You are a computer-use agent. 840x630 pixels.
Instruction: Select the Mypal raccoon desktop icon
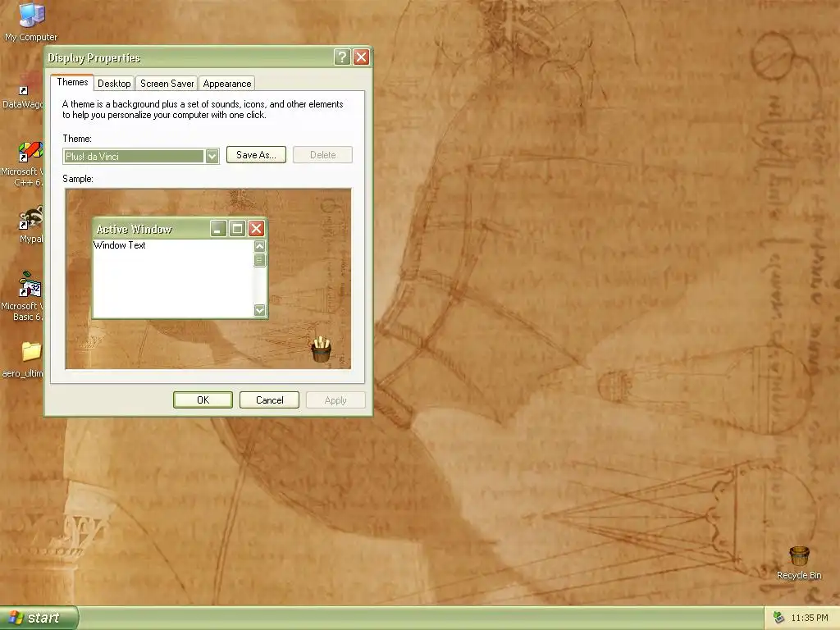point(31,218)
